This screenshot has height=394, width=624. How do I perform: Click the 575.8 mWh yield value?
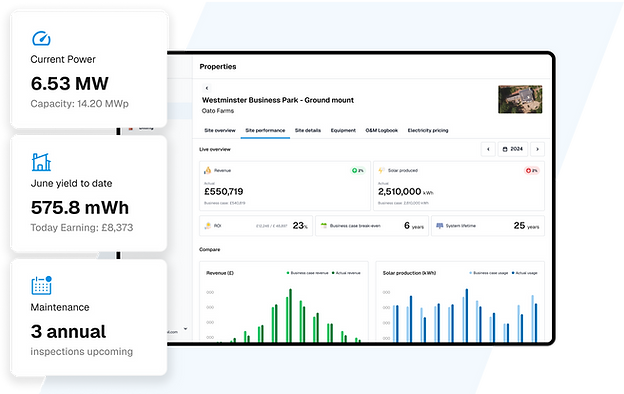(x=80, y=207)
